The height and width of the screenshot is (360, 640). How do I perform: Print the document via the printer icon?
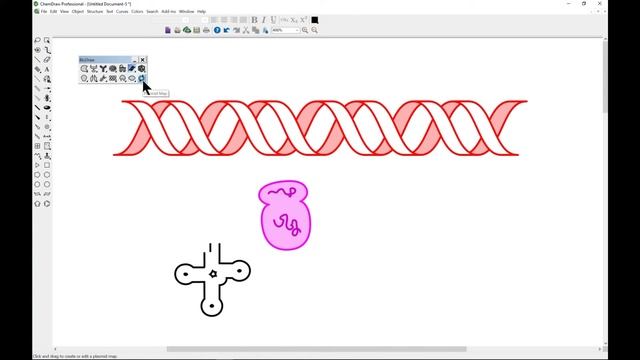(206, 30)
